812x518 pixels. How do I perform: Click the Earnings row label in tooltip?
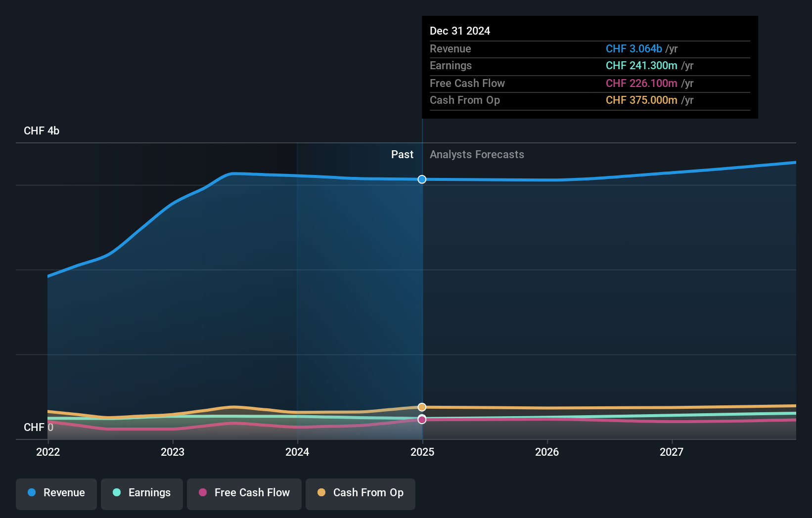(451, 65)
